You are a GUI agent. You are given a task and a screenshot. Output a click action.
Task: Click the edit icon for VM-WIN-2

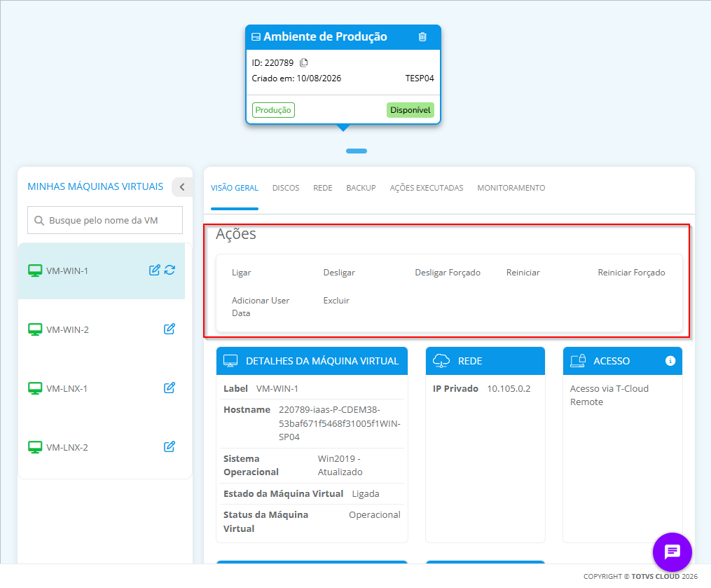point(169,329)
